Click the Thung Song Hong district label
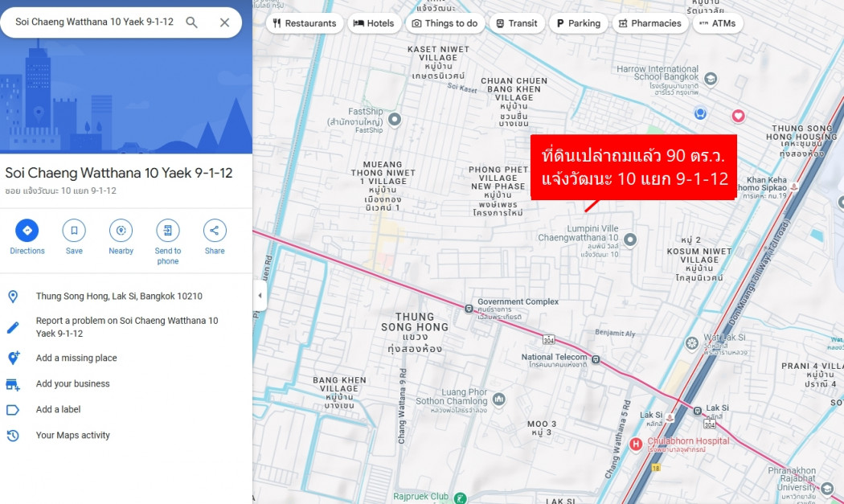The width and height of the screenshot is (844, 504). (x=415, y=332)
